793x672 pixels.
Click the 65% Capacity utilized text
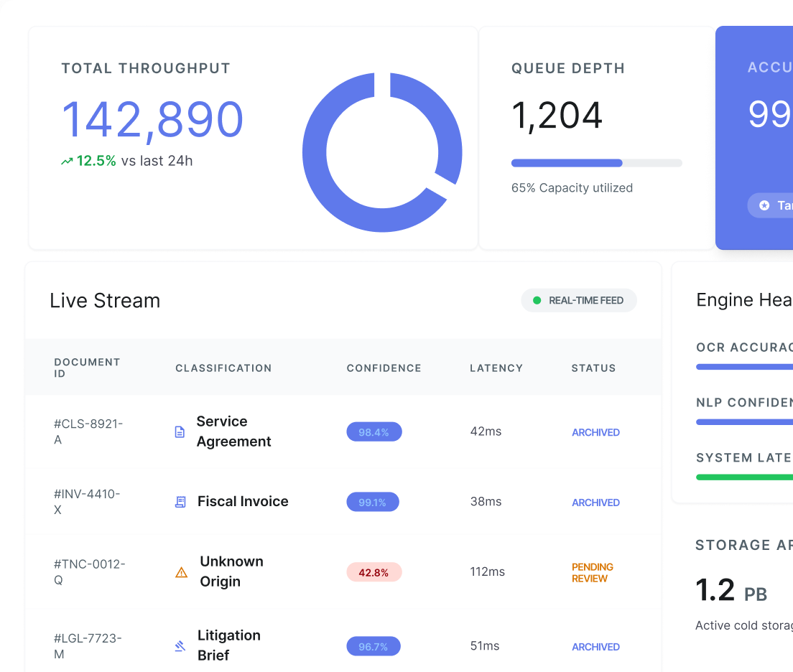pos(572,188)
